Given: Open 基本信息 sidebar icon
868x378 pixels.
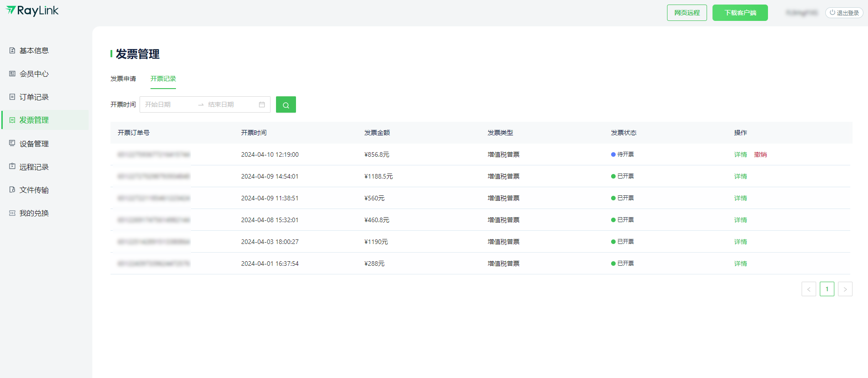Looking at the screenshot, I should (12, 50).
